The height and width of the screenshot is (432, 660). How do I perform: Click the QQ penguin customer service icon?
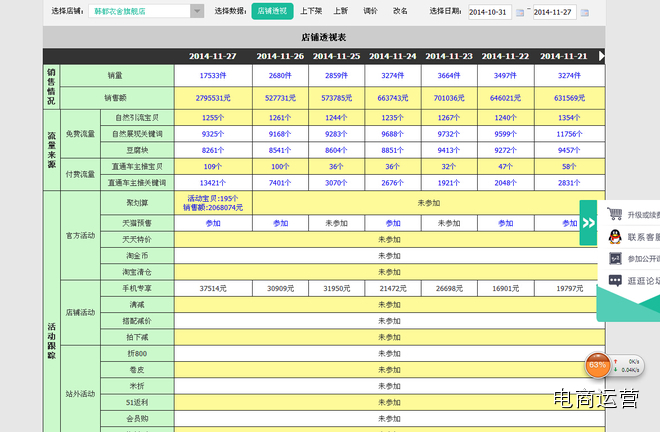pos(615,237)
